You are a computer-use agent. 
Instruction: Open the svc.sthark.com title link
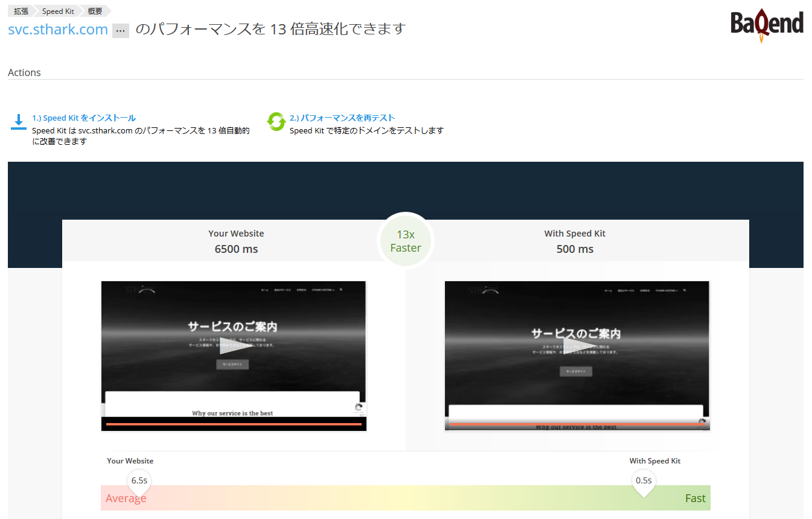point(58,29)
